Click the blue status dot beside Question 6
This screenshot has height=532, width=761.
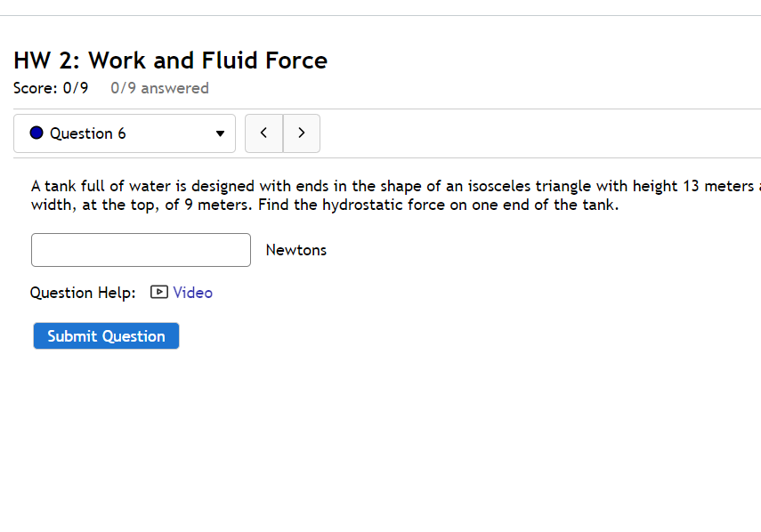click(x=36, y=133)
